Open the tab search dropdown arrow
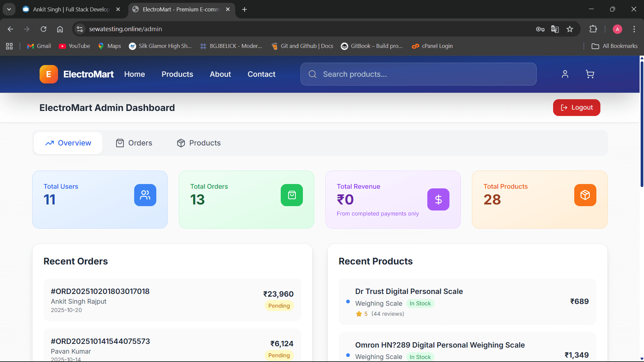 (9, 9)
